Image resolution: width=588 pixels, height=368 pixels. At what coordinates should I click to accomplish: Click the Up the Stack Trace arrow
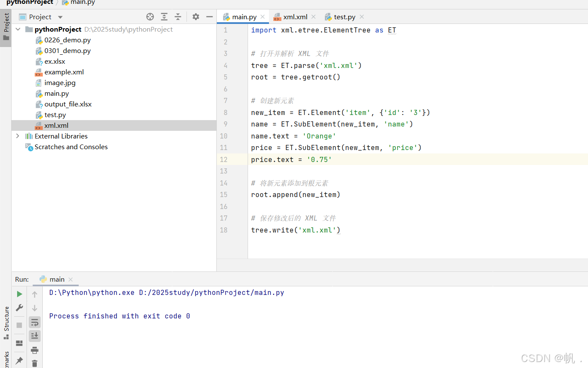pyautogui.click(x=35, y=294)
